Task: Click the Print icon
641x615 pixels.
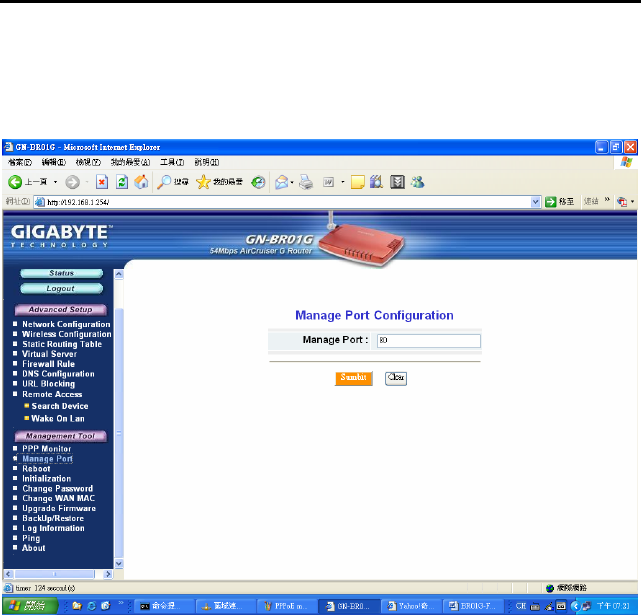Action: coord(306,182)
